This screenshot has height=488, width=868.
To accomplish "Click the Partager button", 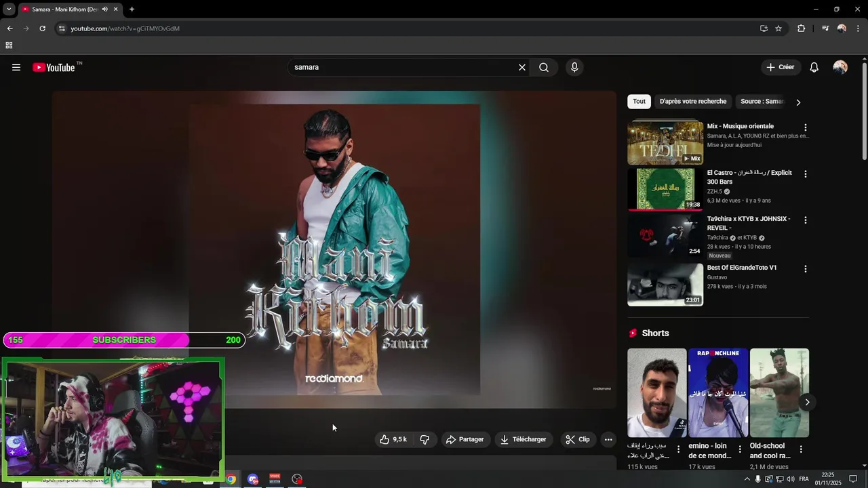I will pyautogui.click(x=465, y=439).
